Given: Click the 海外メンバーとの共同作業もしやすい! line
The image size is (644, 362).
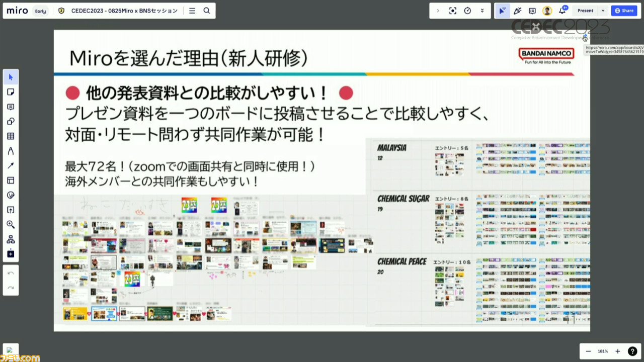Looking at the screenshot, I should [162, 182].
